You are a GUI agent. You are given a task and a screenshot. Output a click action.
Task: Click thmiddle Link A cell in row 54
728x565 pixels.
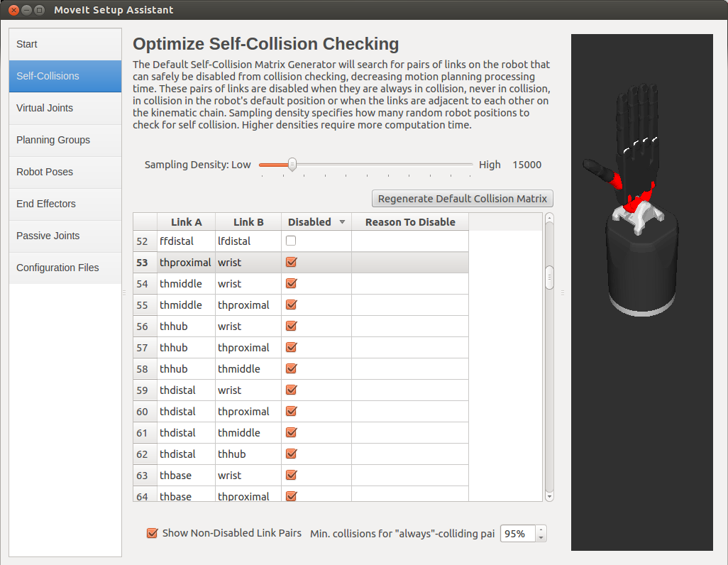(186, 284)
